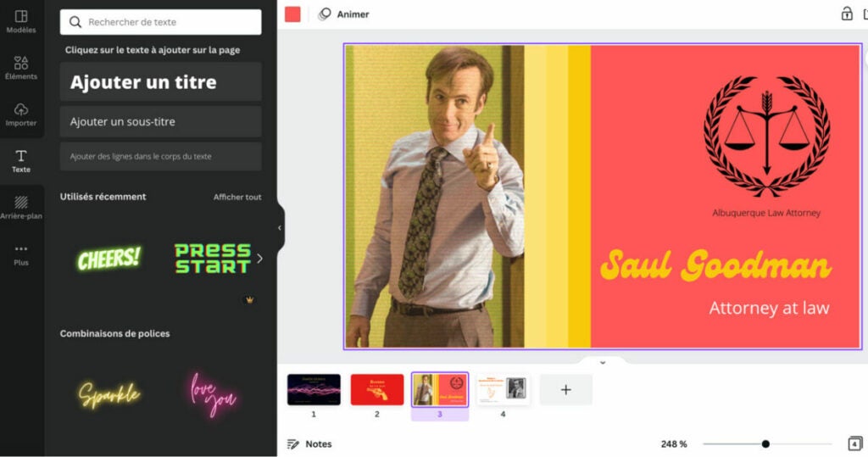Image resolution: width=868 pixels, height=457 pixels.
Task: Select page 2 thumbnail
Action: click(377, 390)
